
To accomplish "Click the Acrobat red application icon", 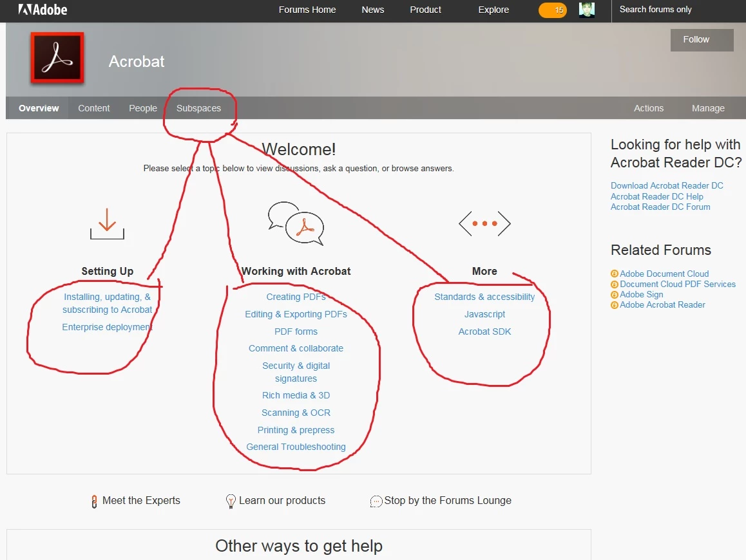I will (x=57, y=58).
